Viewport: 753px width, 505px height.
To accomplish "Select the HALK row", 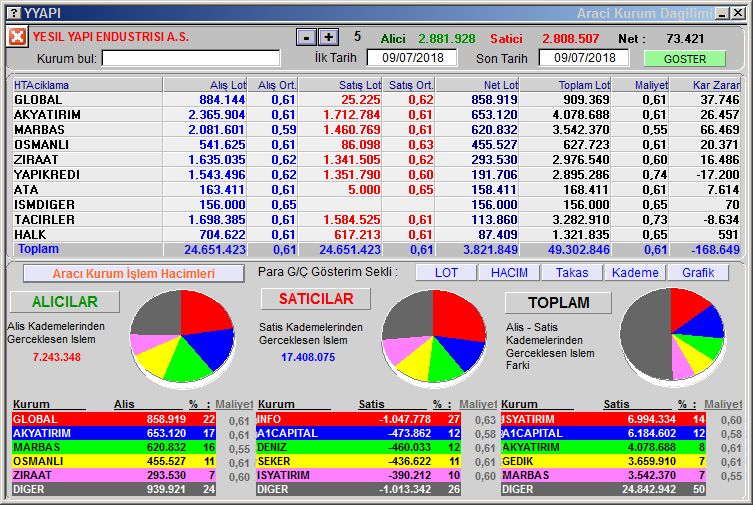I will pos(376,234).
